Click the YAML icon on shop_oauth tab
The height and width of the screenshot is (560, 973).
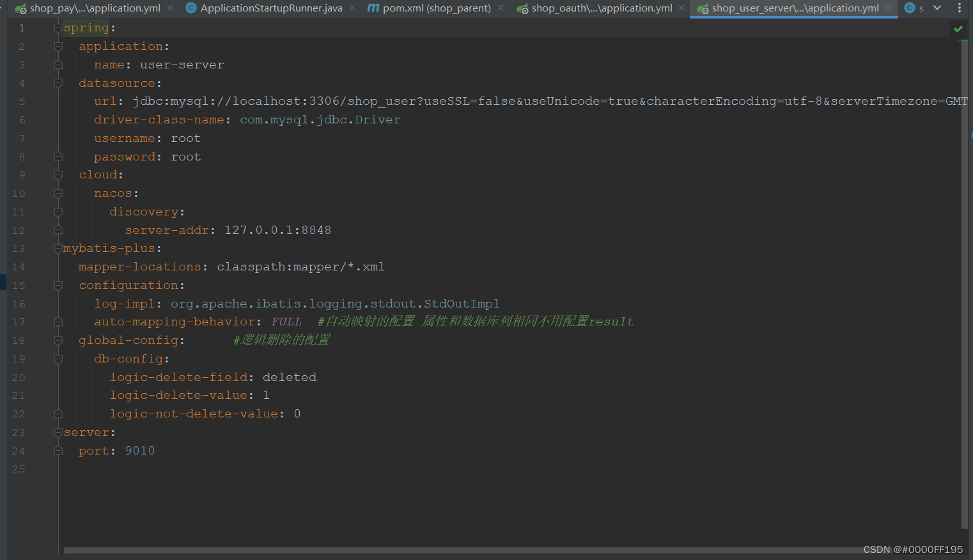pos(524,8)
